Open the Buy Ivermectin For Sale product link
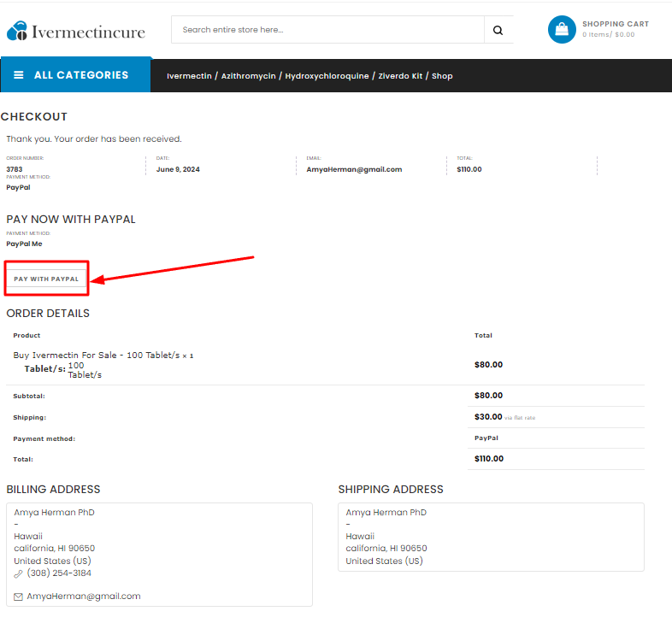 pyautogui.click(x=97, y=356)
